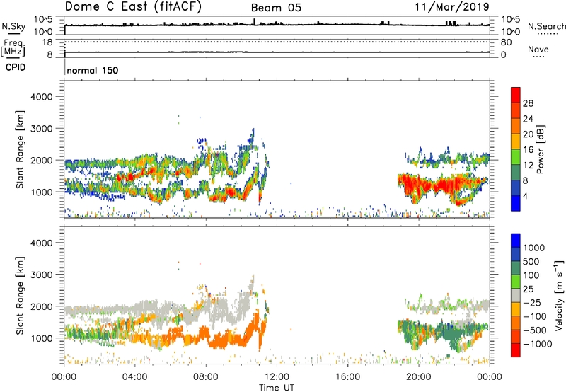The height and width of the screenshot is (392, 566).
Task: Click the bright blue Power segment below 4
Action: coord(516,203)
